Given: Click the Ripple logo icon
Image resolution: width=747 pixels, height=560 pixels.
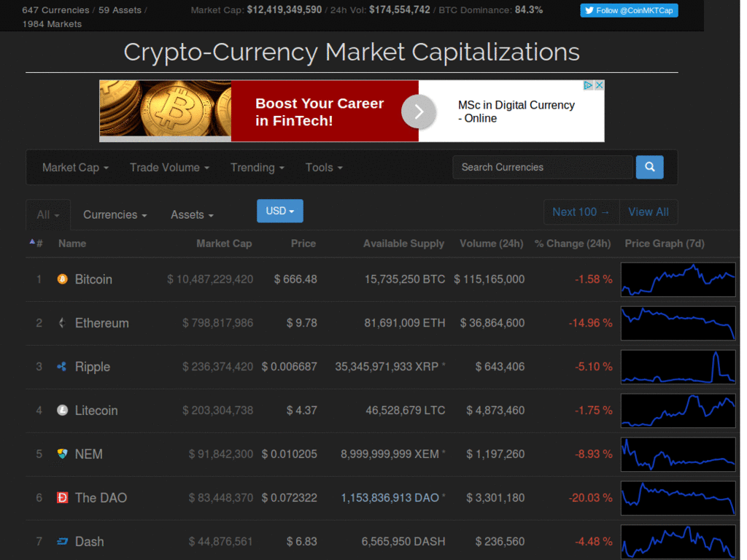Looking at the screenshot, I should [x=62, y=367].
